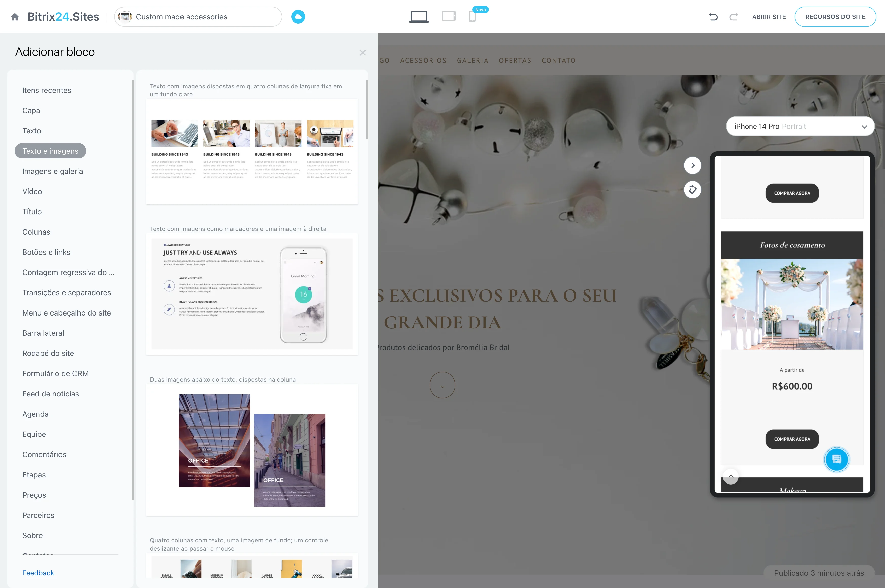Switch to tablet preview icon
885x588 pixels.
448,16
